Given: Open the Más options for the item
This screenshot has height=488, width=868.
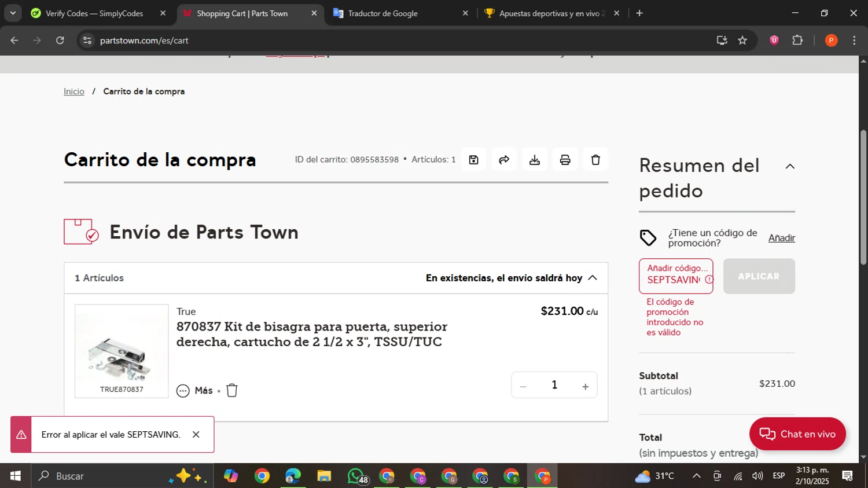Looking at the screenshot, I should click(x=195, y=391).
